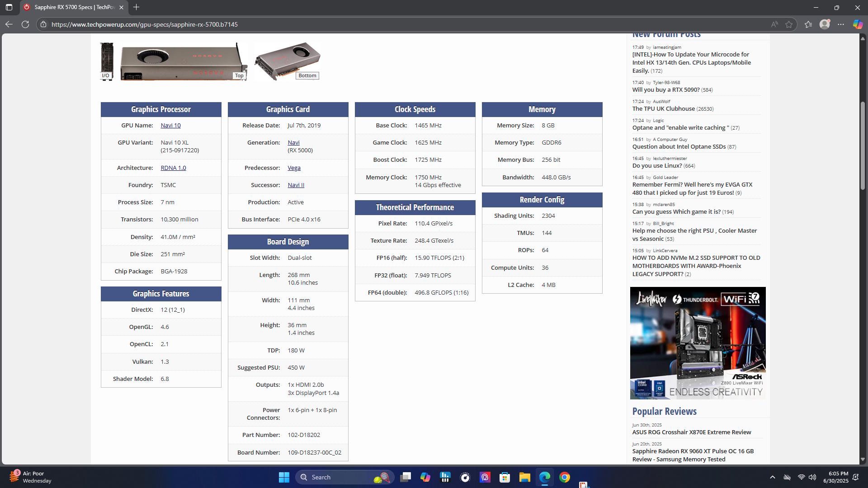Open File Explorer from taskbar
868x488 pixels.
(525, 477)
